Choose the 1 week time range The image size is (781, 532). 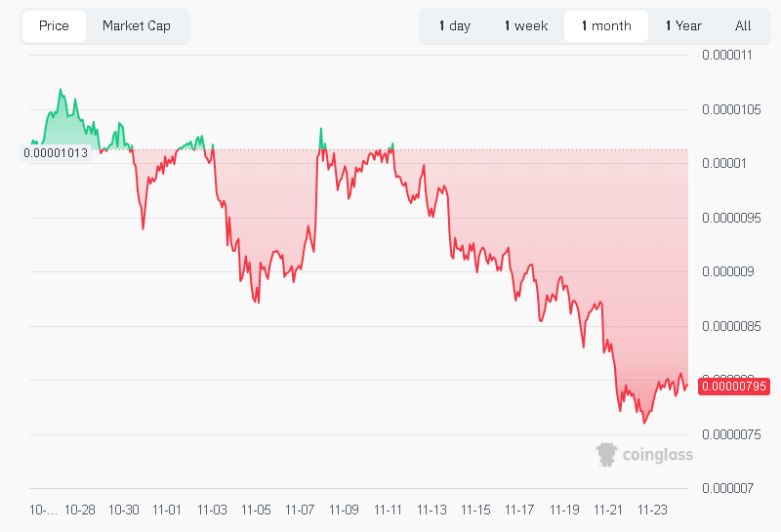526,26
